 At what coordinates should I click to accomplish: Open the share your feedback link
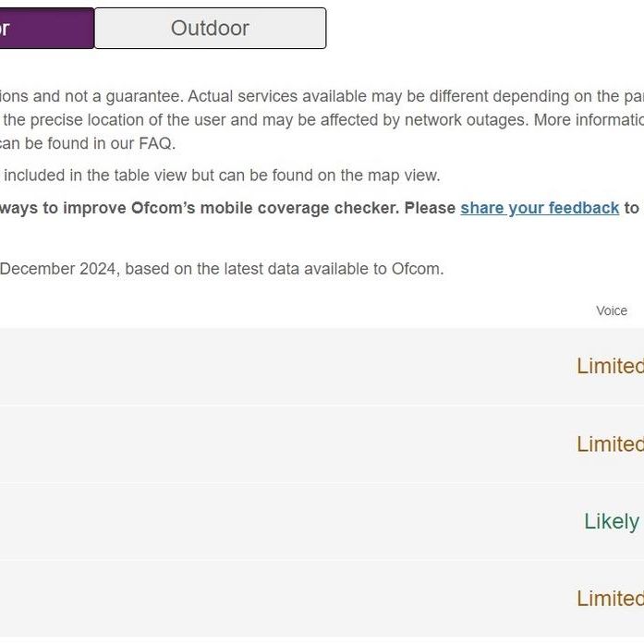coord(540,208)
